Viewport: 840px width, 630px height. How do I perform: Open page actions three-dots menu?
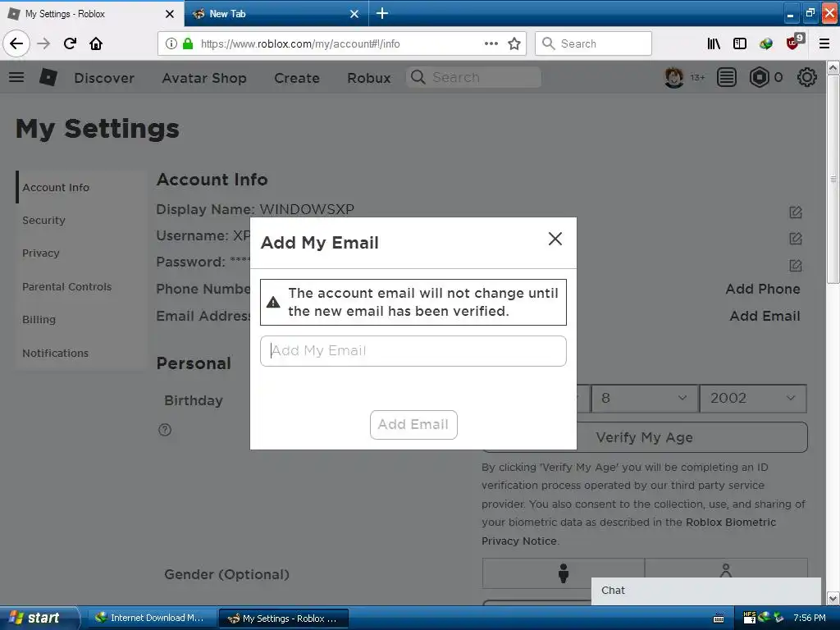click(x=491, y=43)
